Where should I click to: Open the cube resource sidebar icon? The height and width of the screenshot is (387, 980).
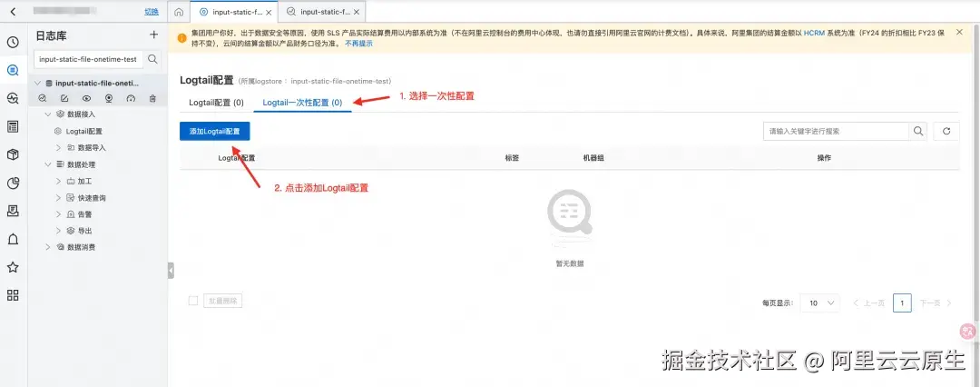click(13, 154)
